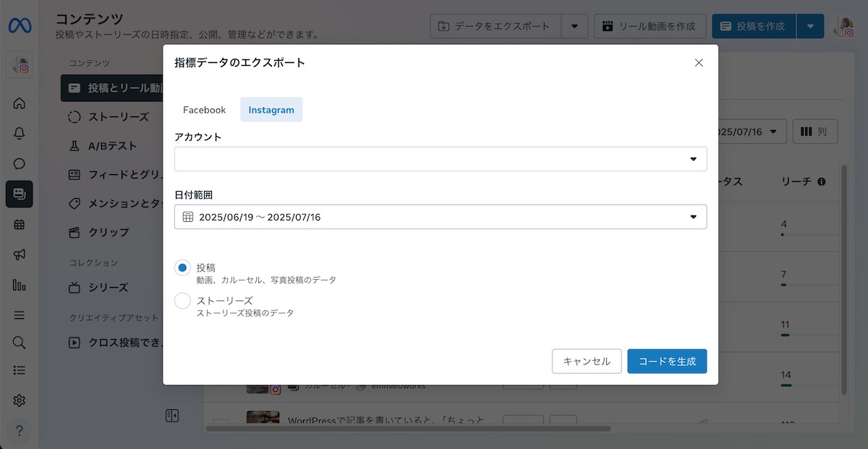
Task: Close the export dialog with X
Action: pyautogui.click(x=699, y=63)
